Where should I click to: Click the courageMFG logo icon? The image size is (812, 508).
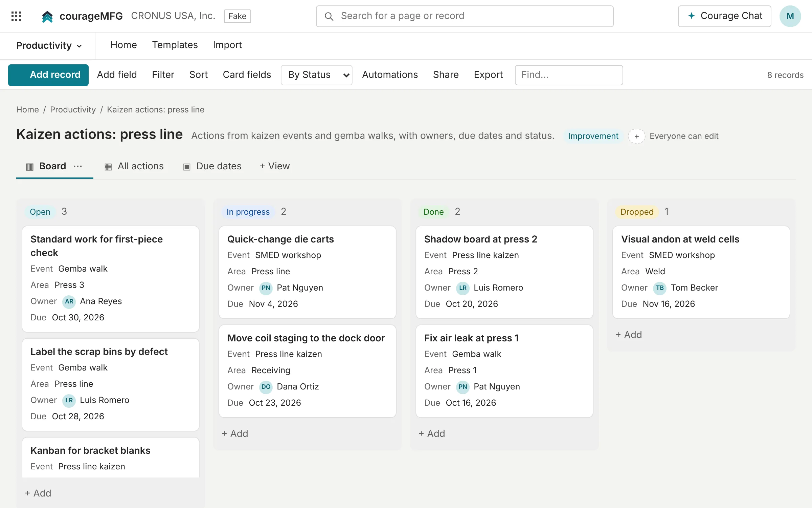47,16
